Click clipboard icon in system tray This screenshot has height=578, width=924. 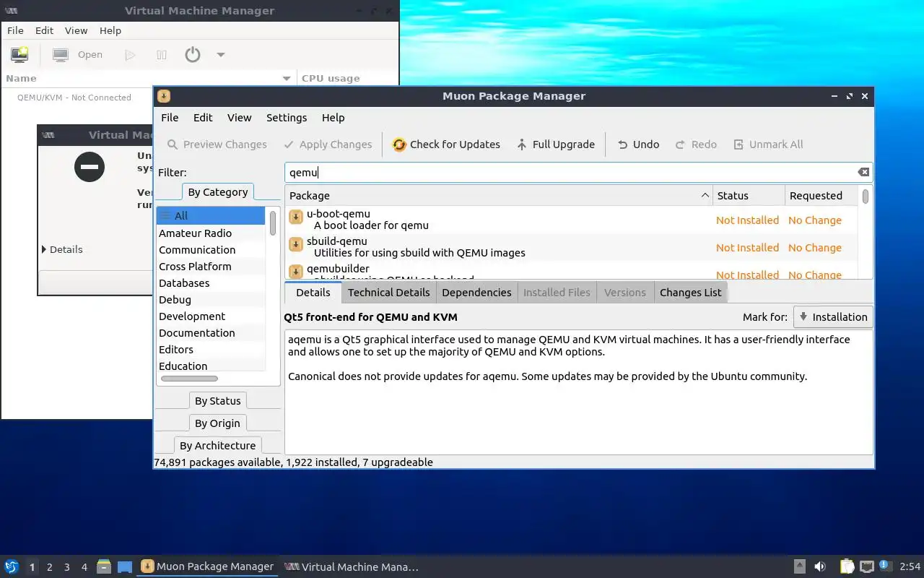click(x=847, y=567)
